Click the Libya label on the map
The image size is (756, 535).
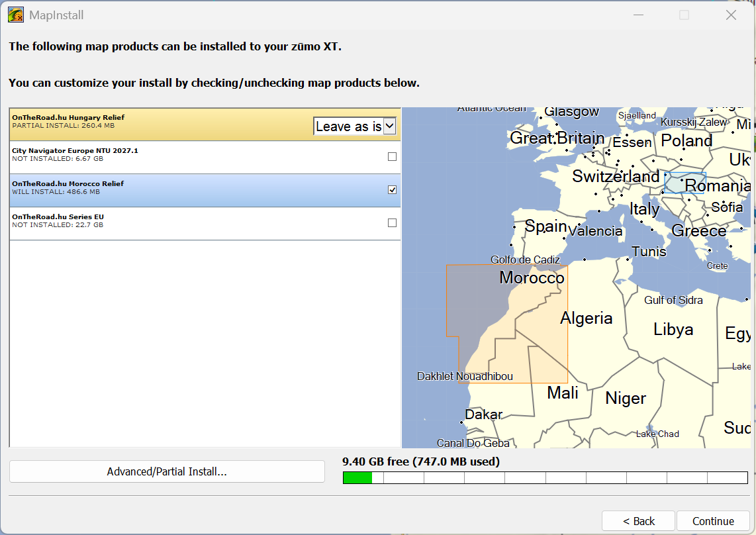point(673,330)
